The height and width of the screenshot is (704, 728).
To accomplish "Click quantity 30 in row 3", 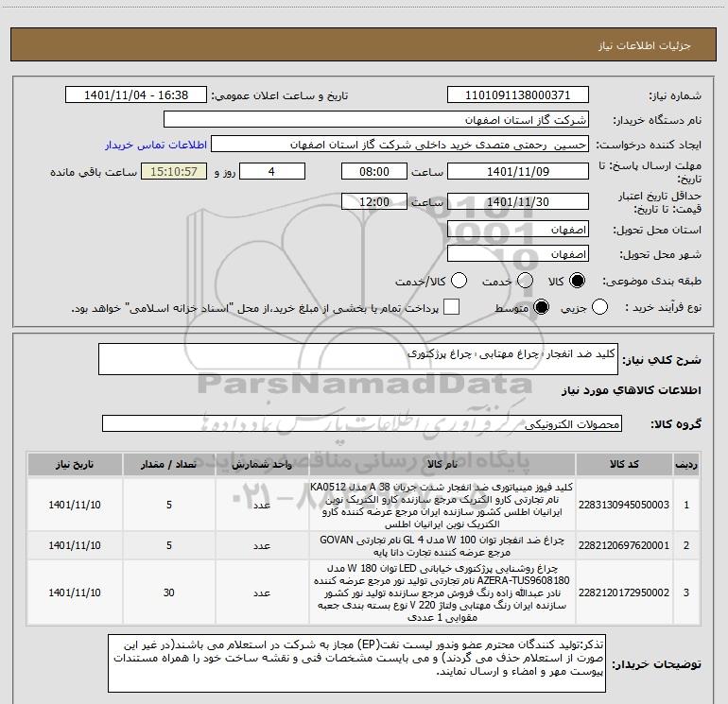I will click(169, 592).
